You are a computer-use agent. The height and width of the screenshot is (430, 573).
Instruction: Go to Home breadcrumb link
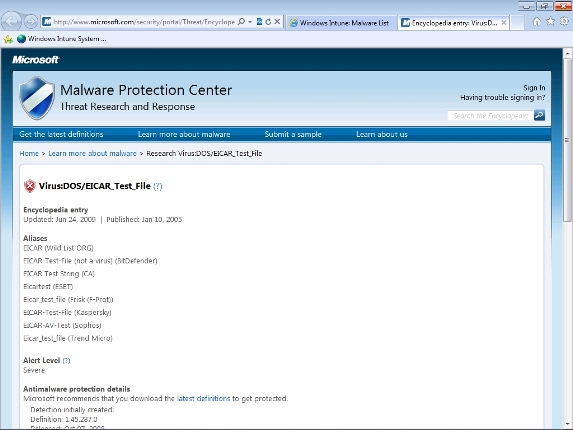(x=29, y=153)
